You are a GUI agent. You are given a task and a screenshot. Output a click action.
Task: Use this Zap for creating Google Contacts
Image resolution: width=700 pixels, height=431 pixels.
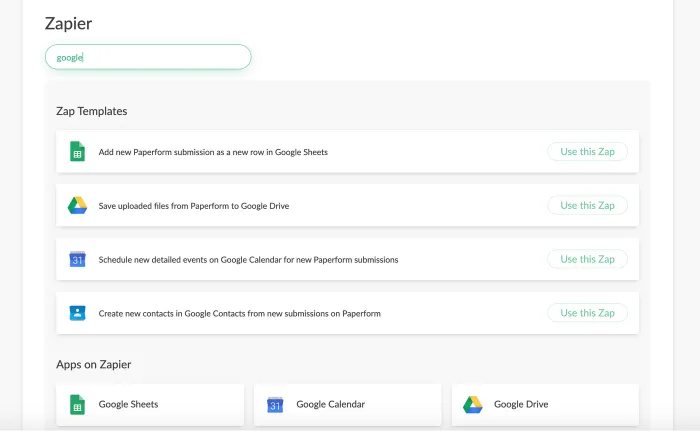click(587, 313)
